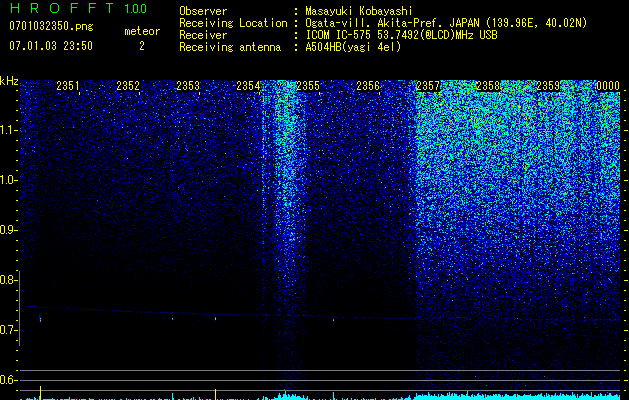Click the antenna value A504HB(yagi 4el)
The width and height of the screenshot is (629, 400).
click(x=353, y=47)
